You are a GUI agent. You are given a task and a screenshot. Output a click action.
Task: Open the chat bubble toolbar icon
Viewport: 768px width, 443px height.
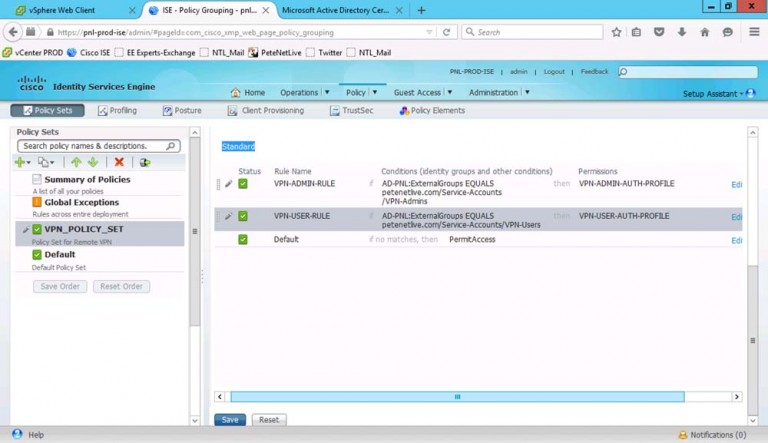pyautogui.click(x=727, y=32)
